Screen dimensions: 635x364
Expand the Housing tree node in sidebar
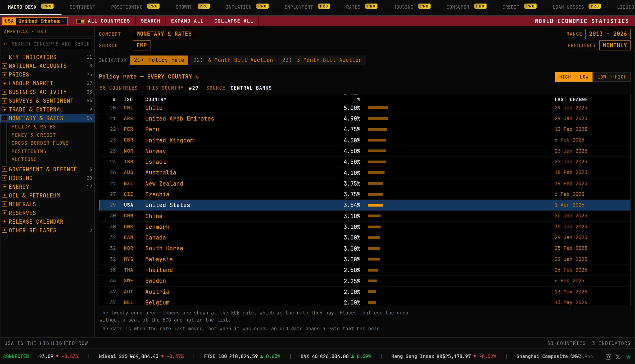(4, 178)
